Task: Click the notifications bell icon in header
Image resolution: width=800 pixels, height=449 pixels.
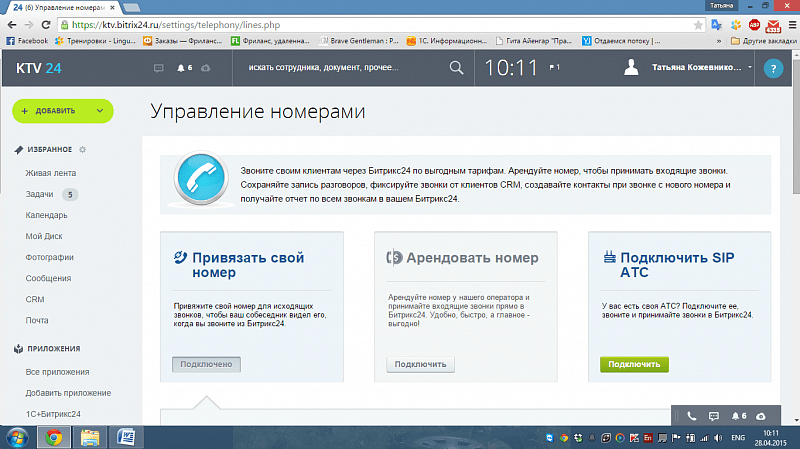Action: pos(180,68)
